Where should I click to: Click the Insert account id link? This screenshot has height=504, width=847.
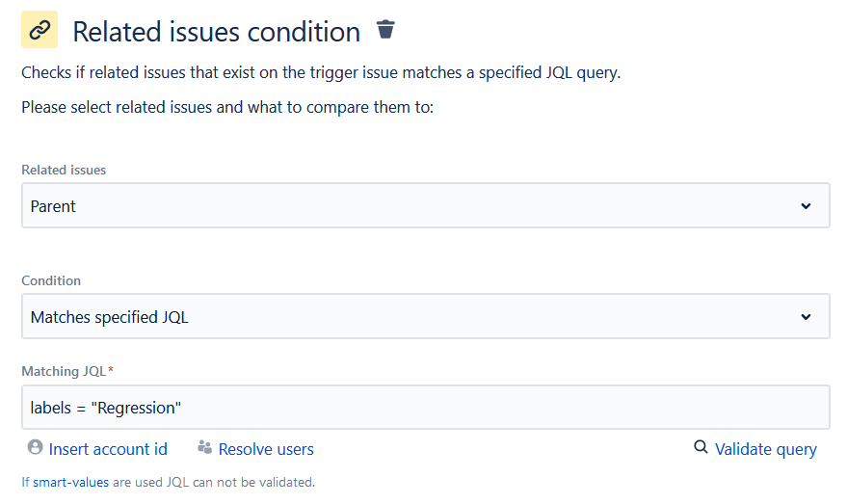(x=108, y=449)
